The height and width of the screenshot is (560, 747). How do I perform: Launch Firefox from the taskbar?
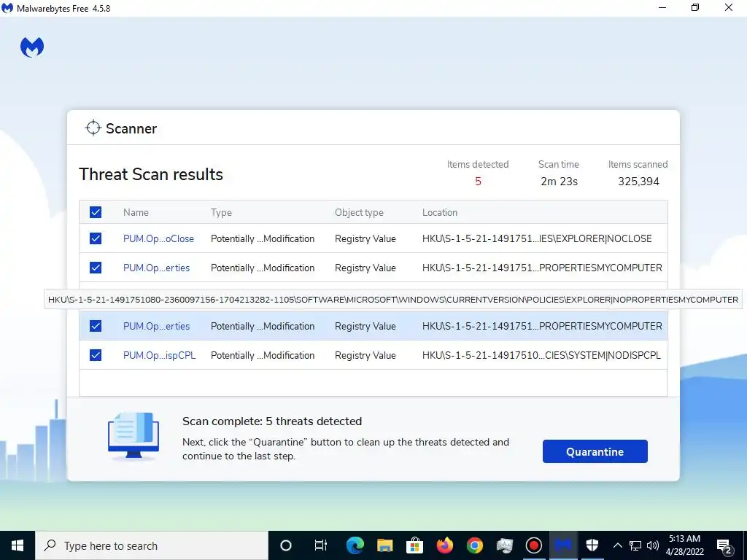pyautogui.click(x=445, y=545)
